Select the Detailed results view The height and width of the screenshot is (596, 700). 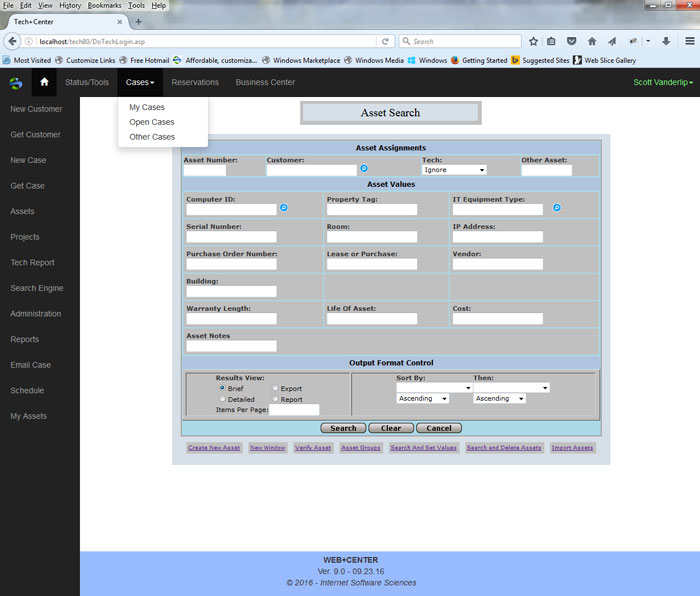(222, 399)
